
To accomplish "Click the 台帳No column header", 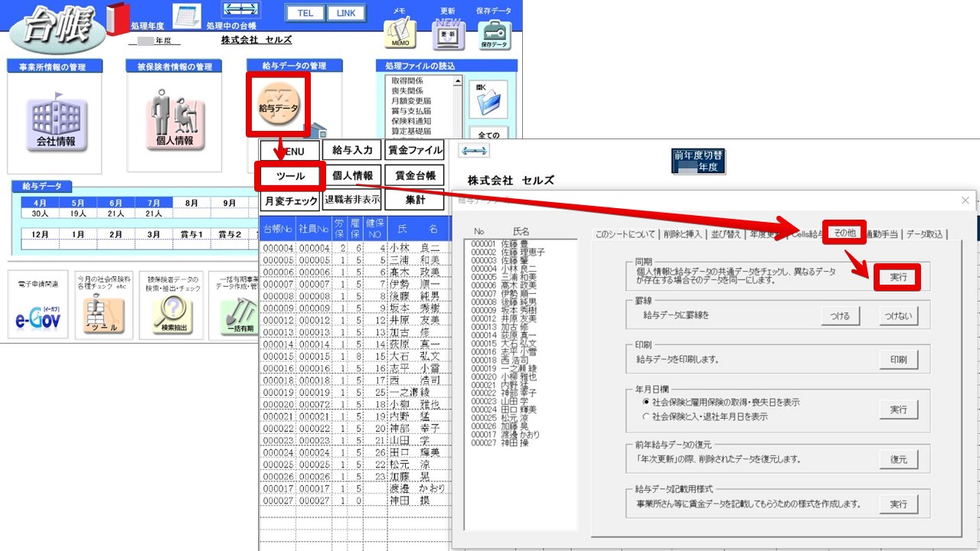I will click(x=278, y=229).
